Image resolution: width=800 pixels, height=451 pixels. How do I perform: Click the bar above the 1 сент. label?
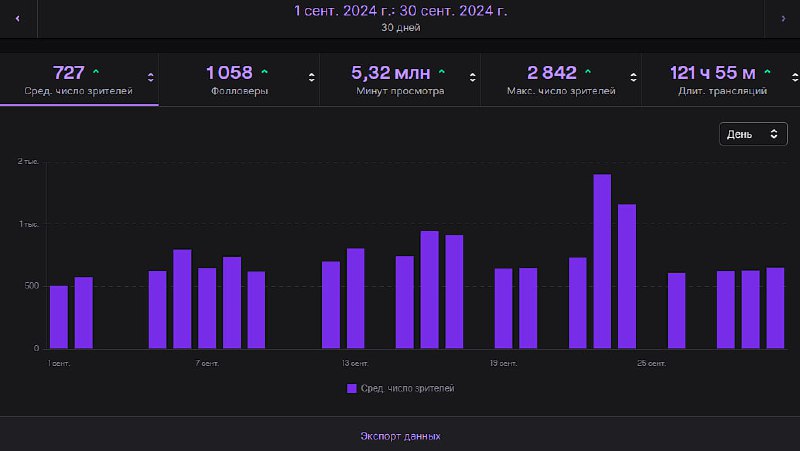tap(59, 317)
